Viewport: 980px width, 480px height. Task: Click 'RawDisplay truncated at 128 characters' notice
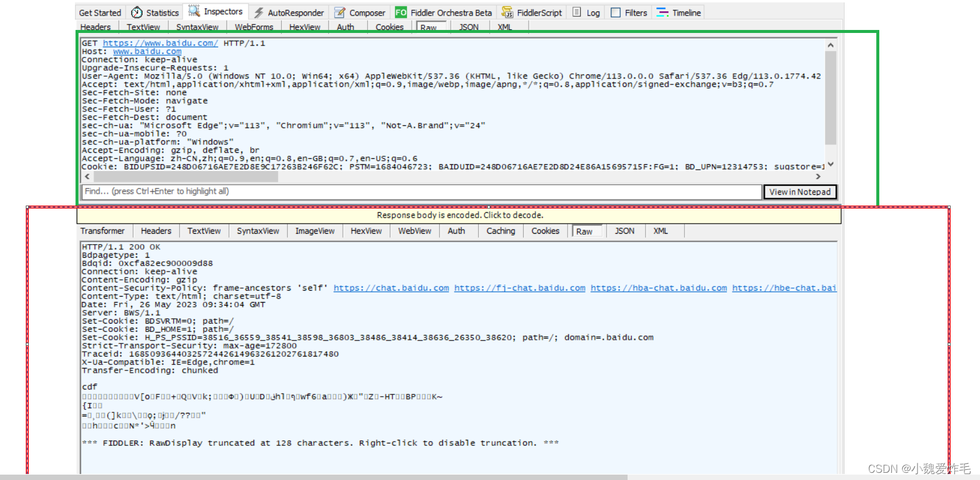click(320, 443)
